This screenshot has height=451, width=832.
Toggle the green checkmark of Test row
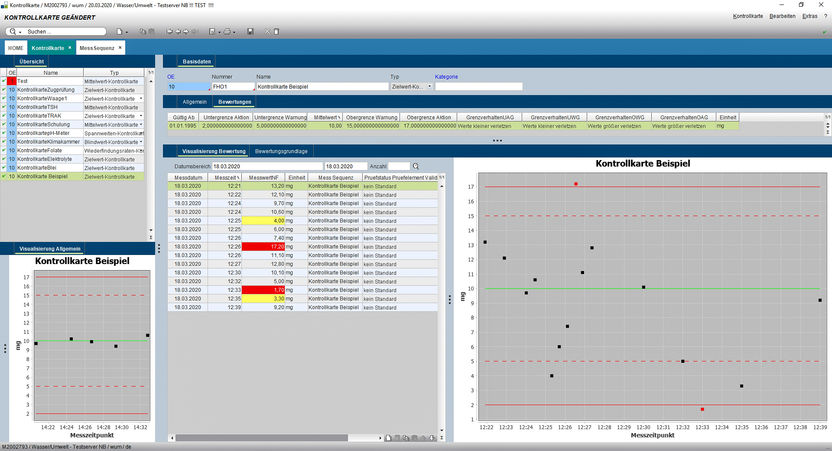pos(4,81)
